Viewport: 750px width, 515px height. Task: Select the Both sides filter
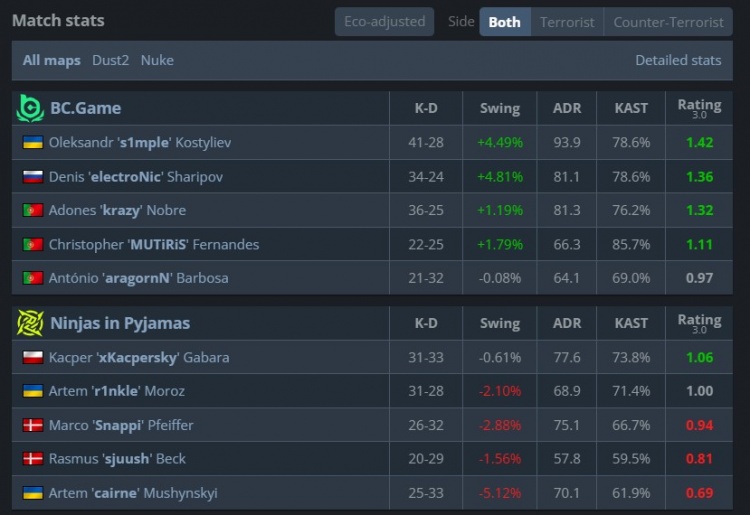[x=504, y=22]
